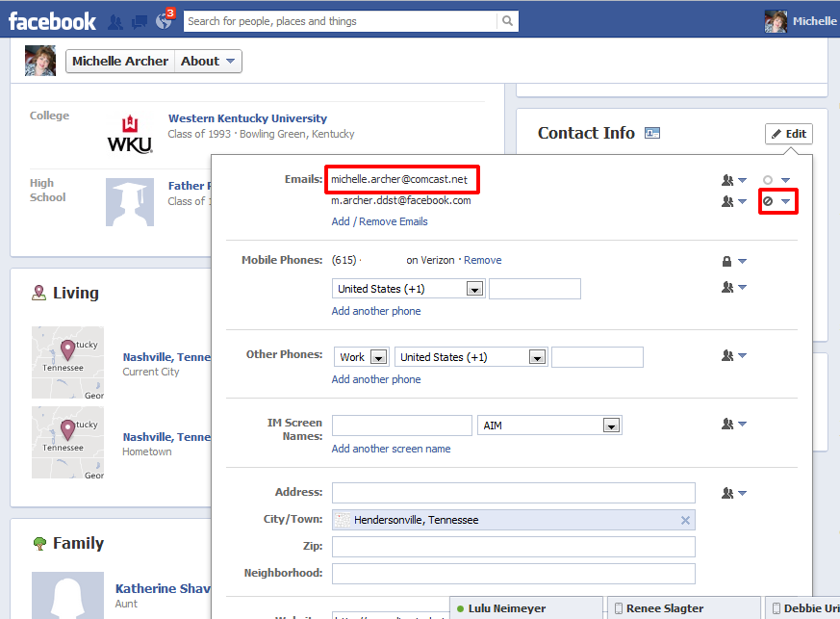Click the contact card icon beside Contact Info

pos(652,133)
